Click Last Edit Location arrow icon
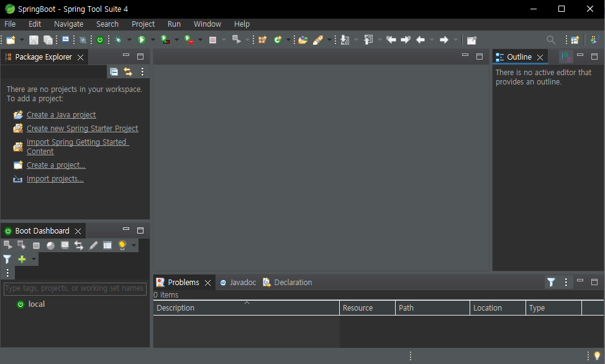 391,40
